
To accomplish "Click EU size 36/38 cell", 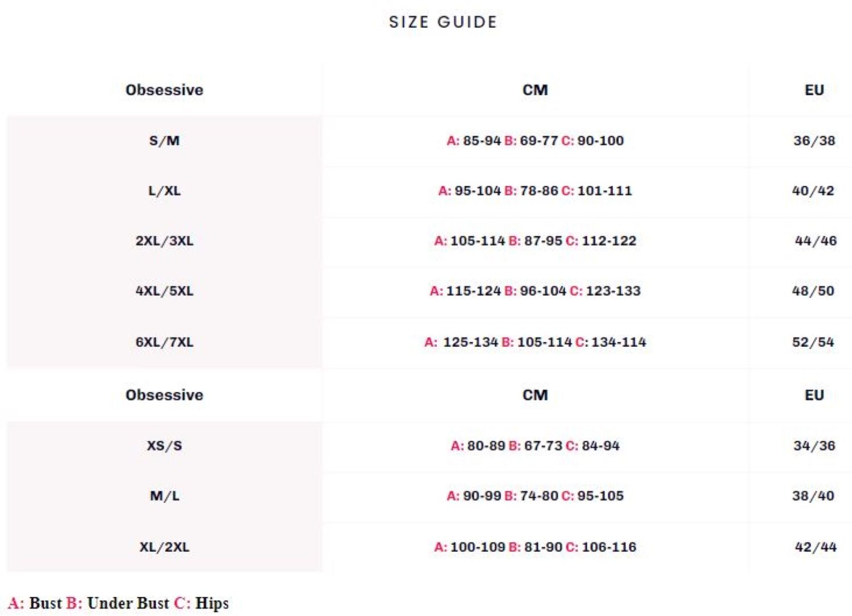I will coord(814,141).
